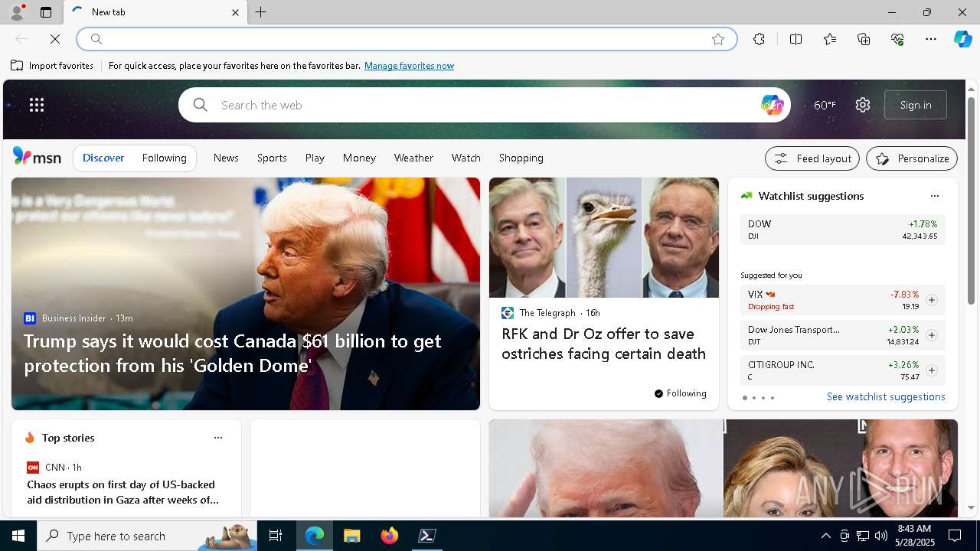Open PowerShell from the taskbar
Screen dimensions: 980x551
427,536
